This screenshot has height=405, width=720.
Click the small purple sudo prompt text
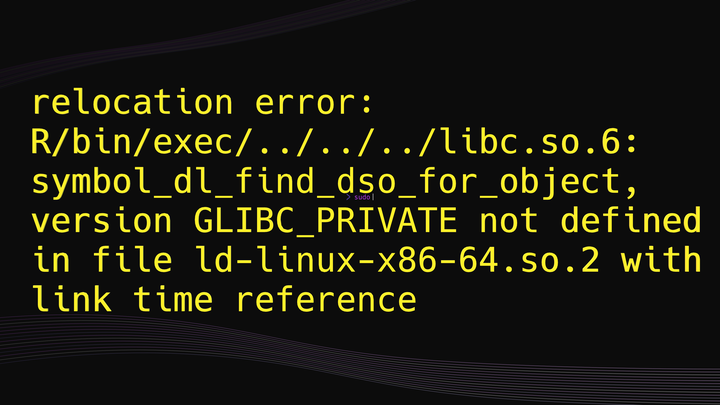[363, 198]
